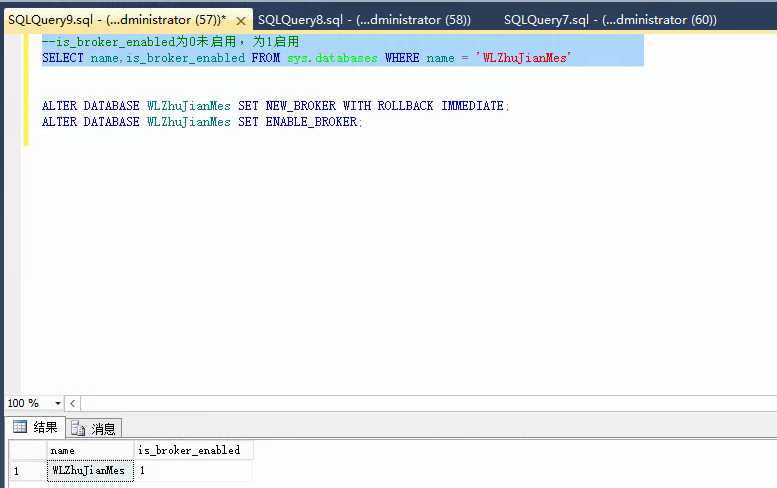
Task: Select the WLZhuJianMes result cell
Action: 90,471
